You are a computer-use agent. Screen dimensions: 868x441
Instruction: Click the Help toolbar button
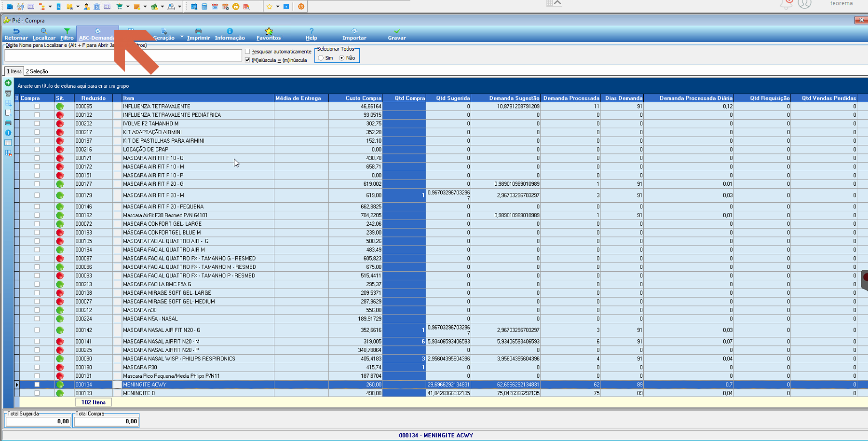[312, 34]
